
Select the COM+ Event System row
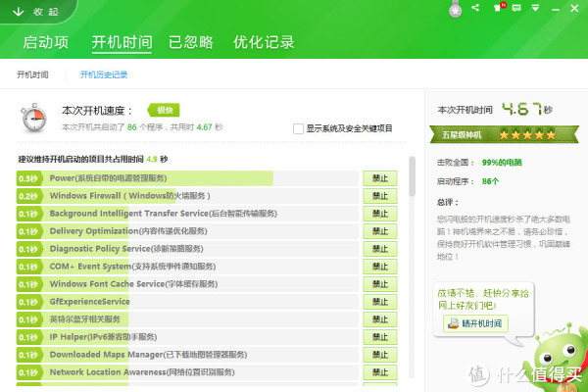tap(187, 267)
